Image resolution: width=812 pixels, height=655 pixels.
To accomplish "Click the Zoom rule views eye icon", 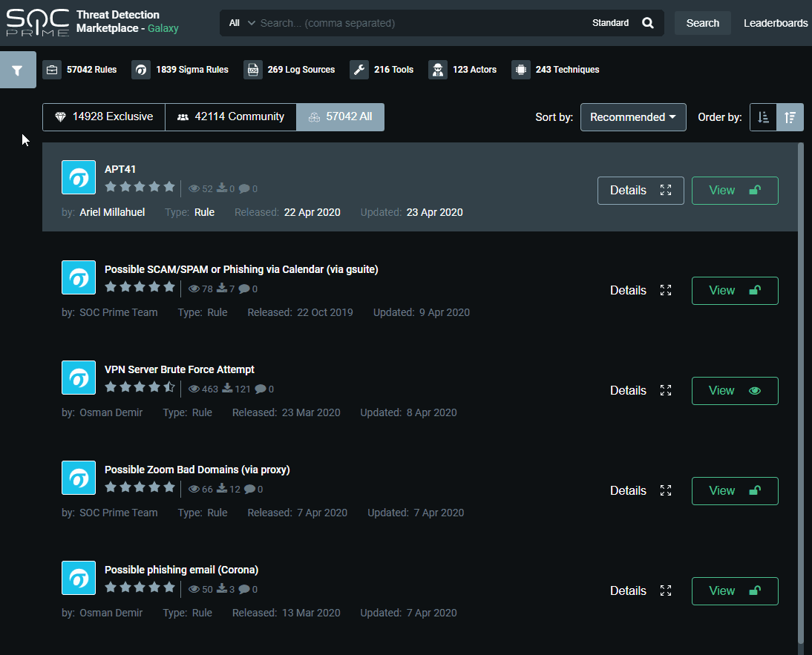I will 194,490.
